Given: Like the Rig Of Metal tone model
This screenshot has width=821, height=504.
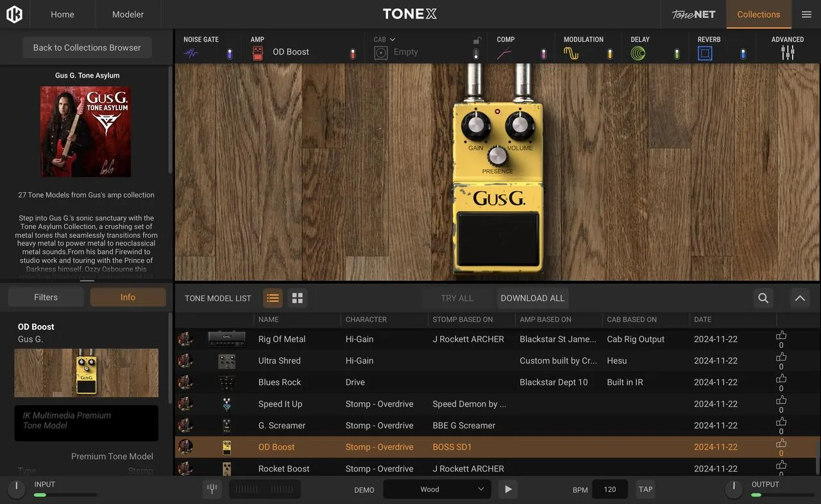Looking at the screenshot, I should pos(781,335).
